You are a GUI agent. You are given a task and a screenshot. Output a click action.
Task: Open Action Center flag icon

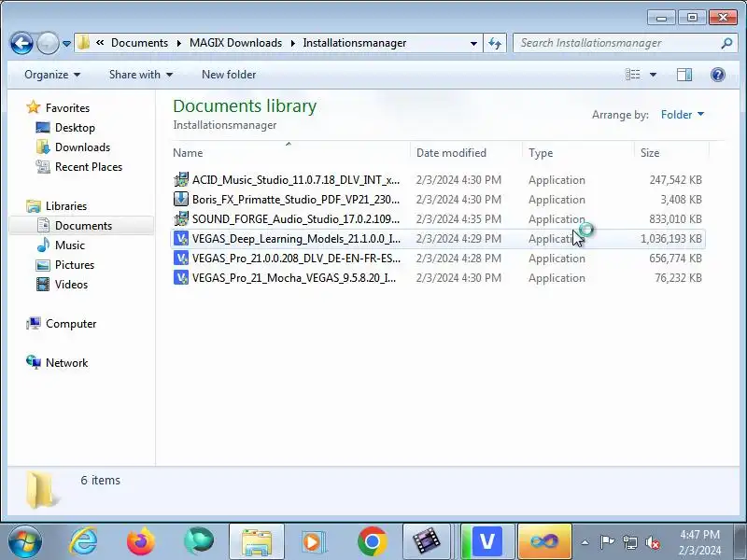pos(607,542)
